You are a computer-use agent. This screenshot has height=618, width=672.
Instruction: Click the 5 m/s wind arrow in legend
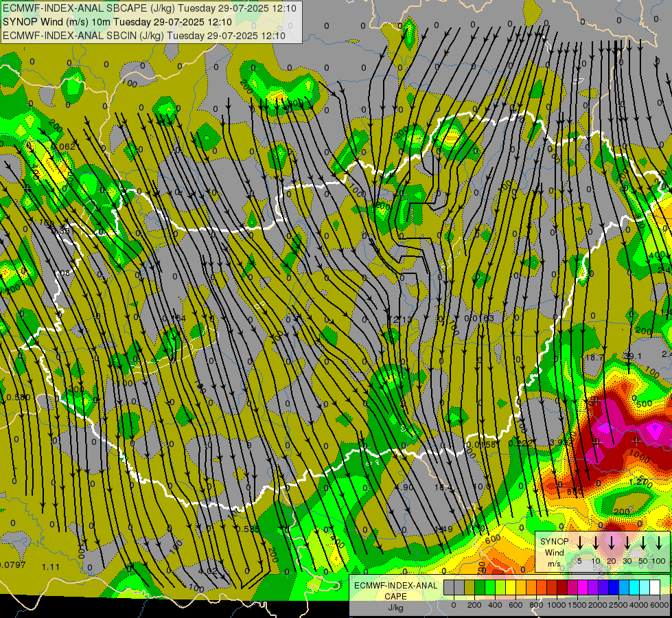pyautogui.click(x=580, y=542)
